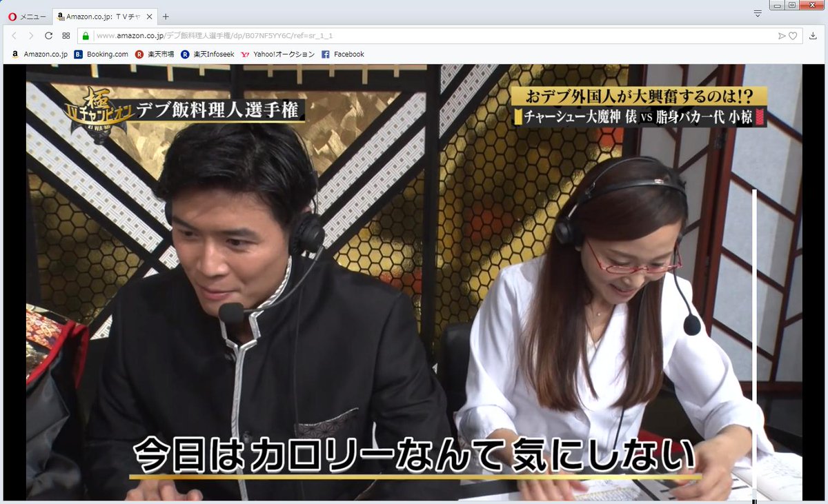Go back to previous page
Image resolution: width=828 pixels, height=504 pixels.
pyautogui.click(x=14, y=36)
